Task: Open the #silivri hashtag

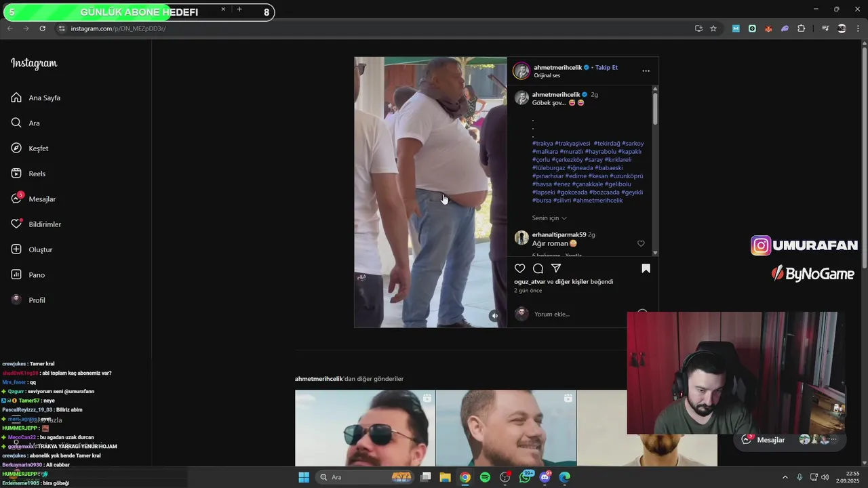Action: [562, 200]
